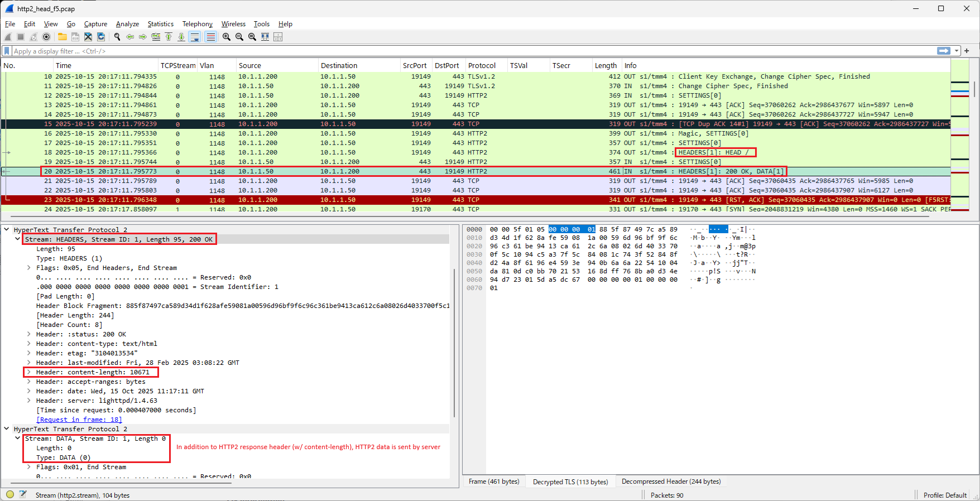Open the Tools menu

click(x=262, y=24)
